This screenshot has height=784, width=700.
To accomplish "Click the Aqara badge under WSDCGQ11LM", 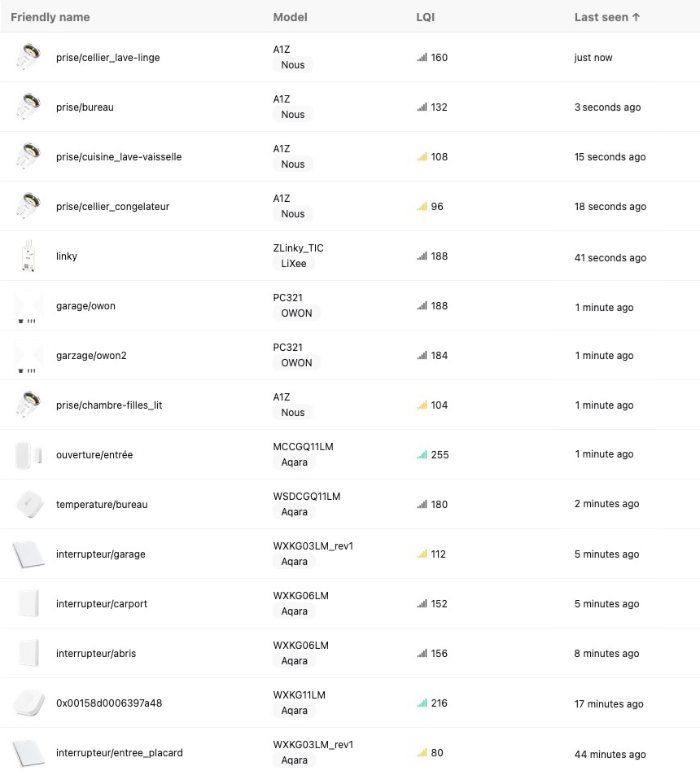I will coord(294,512).
